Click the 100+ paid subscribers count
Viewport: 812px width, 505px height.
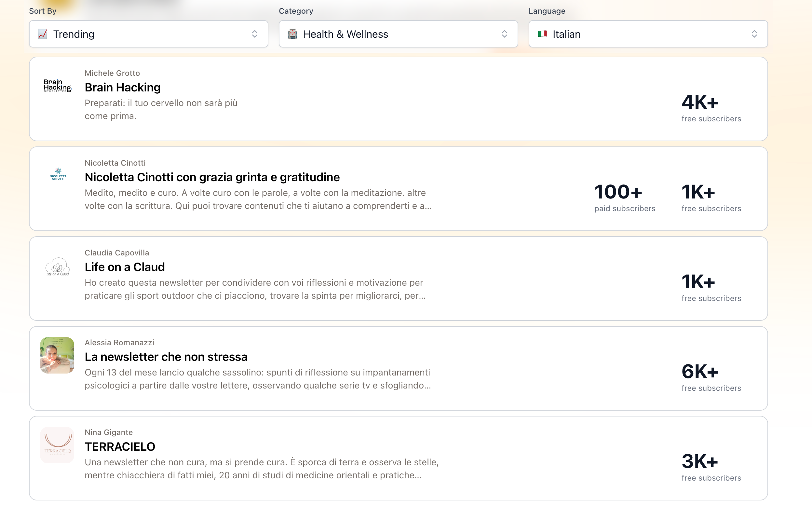coord(618,192)
